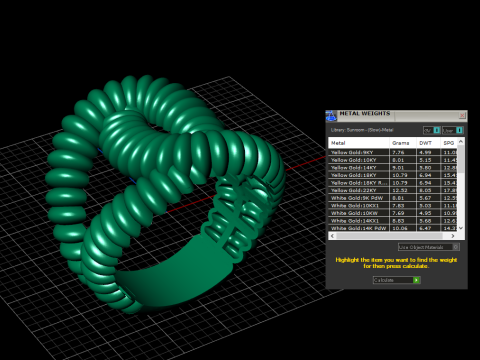Click the Metal Weights scale icon
Image resolution: width=480 pixels, height=360 pixels.
[x=331, y=116]
